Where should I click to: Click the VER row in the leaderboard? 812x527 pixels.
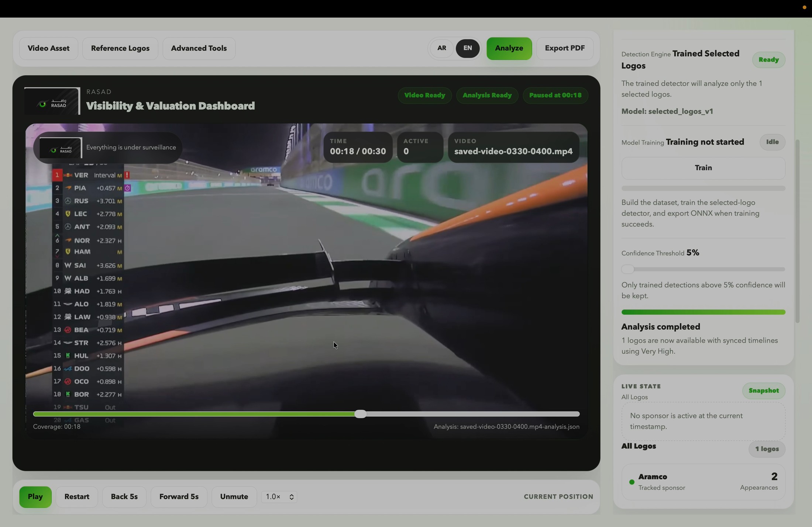click(88, 175)
